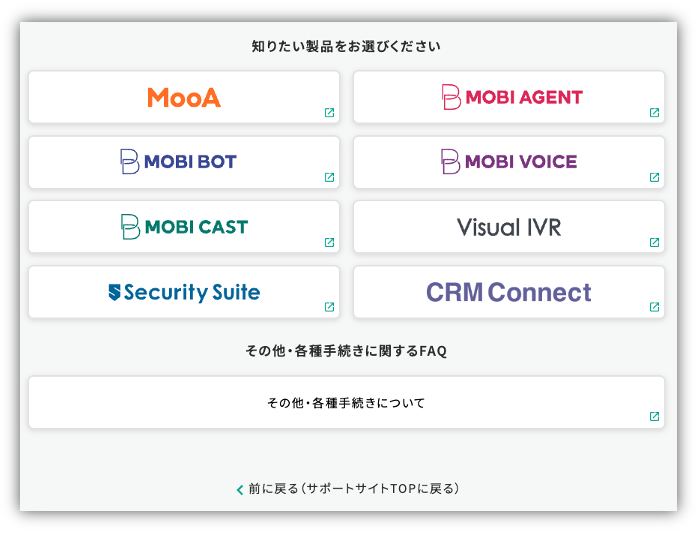Open the CRM Connect product card
The height and width of the screenshot is (533, 696).
tap(509, 292)
